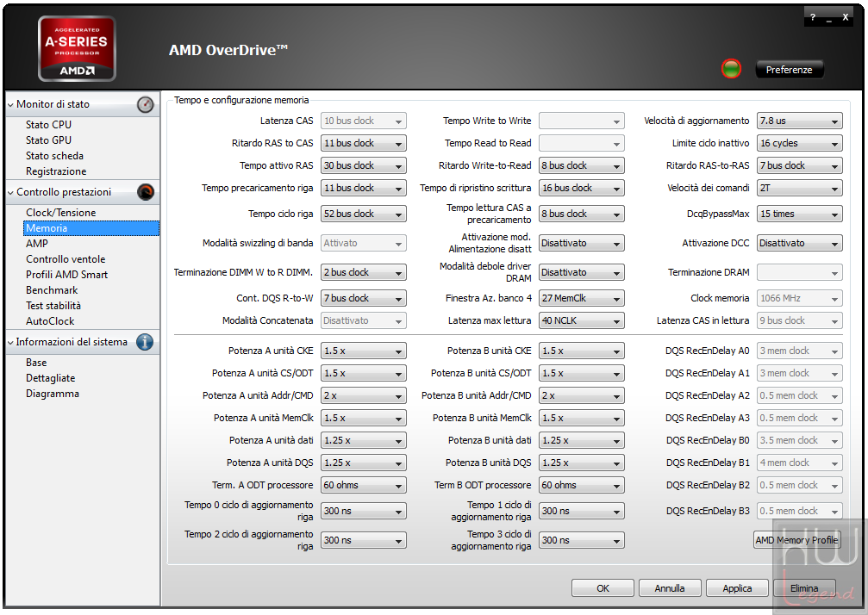Open Velocità dei comandi dropdown
The image size is (868, 615).
[799, 188]
